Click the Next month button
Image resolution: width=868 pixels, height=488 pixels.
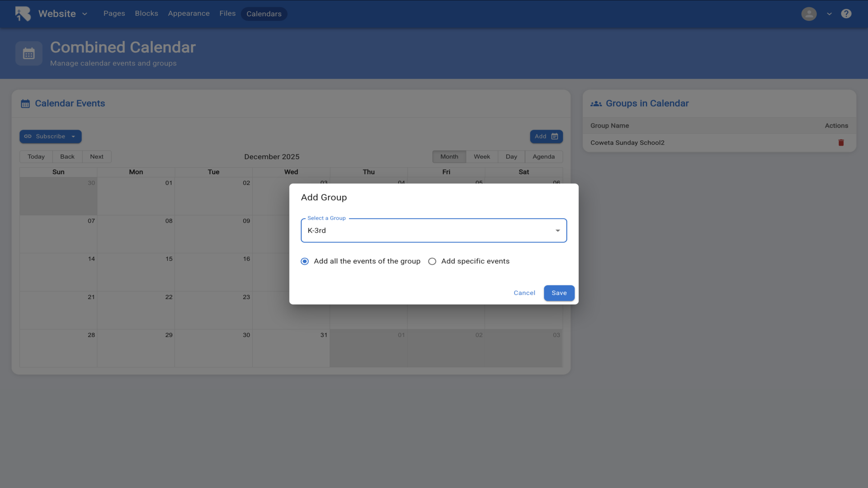(96, 157)
